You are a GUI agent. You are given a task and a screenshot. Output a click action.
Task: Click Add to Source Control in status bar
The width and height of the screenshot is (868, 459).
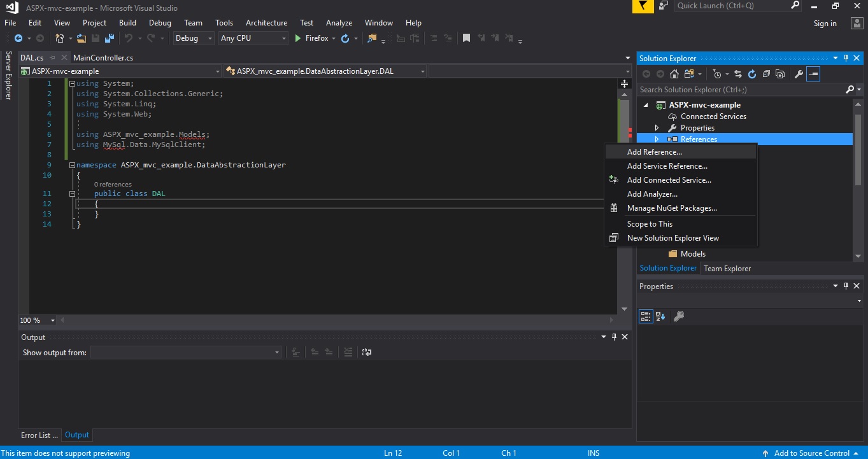pos(811,453)
